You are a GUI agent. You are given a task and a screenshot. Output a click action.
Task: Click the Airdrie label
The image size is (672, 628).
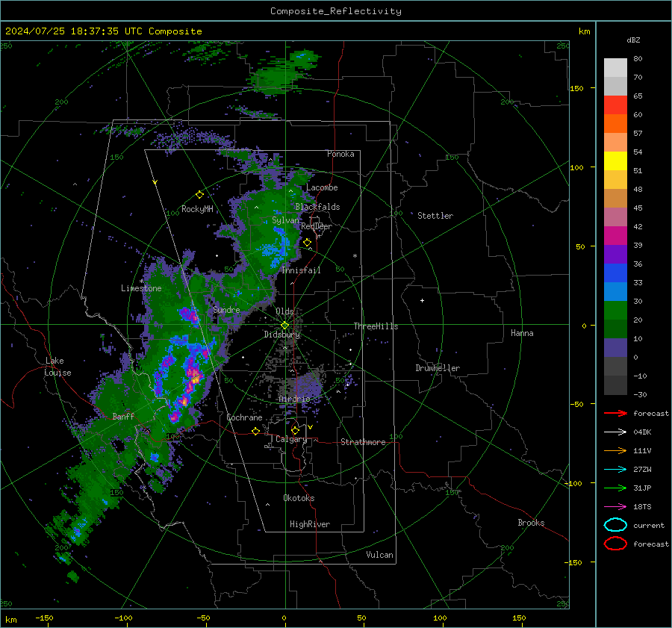click(x=294, y=399)
